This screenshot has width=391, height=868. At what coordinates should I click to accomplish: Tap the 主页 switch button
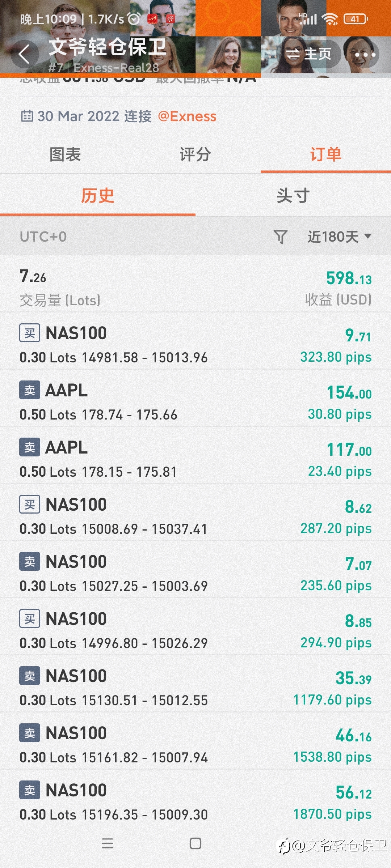pos(309,54)
